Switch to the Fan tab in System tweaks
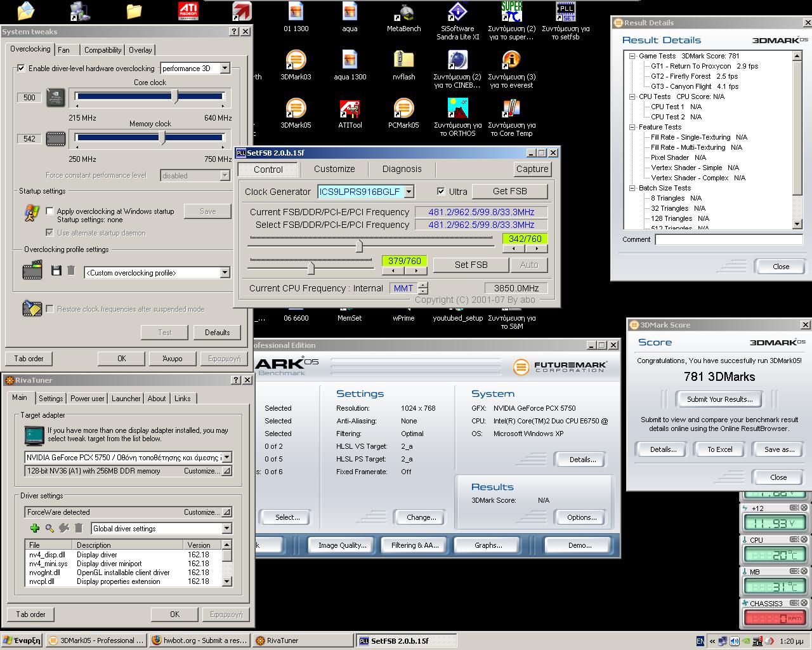 point(64,50)
